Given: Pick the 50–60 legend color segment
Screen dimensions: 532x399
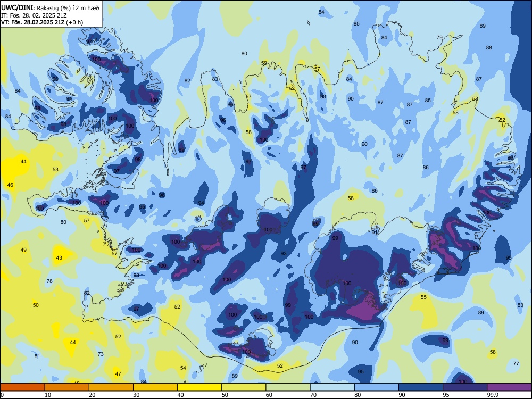Looking at the screenshot, I should [244, 387].
